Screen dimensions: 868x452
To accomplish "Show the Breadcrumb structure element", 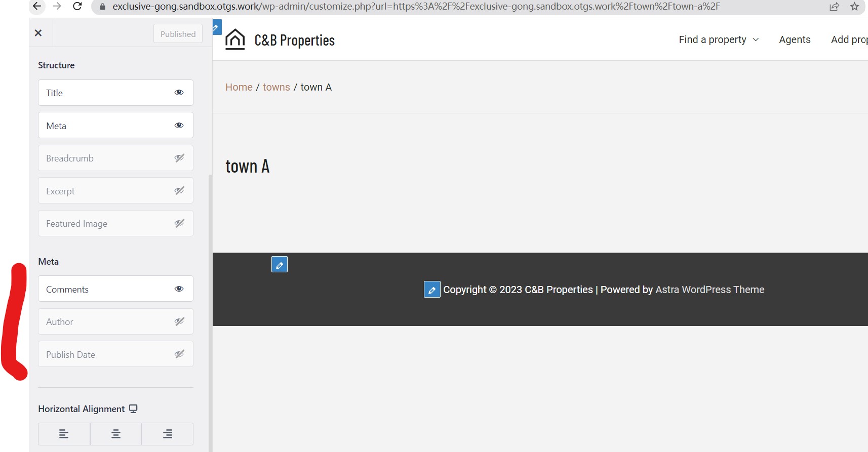I will click(x=179, y=158).
